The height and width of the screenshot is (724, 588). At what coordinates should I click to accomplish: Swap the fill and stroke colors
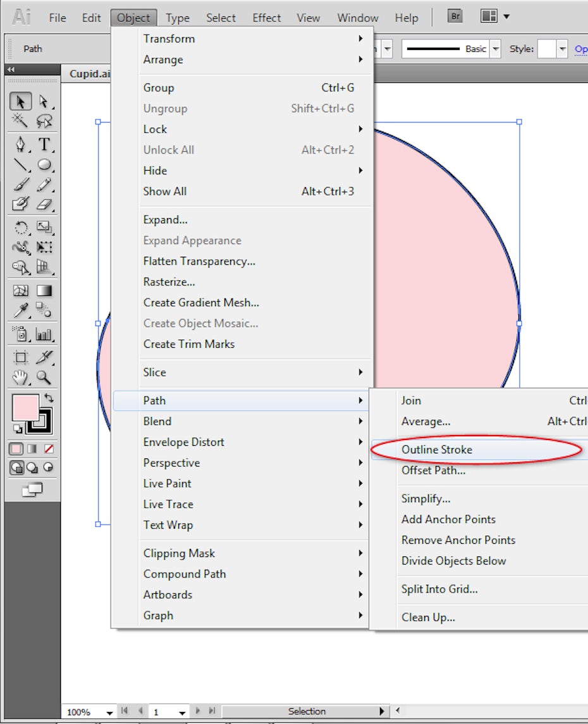pyautogui.click(x=49, y=398)
